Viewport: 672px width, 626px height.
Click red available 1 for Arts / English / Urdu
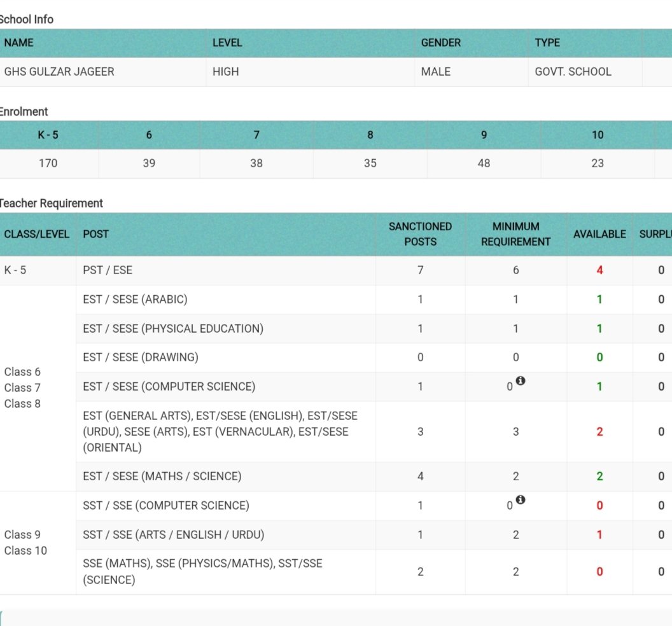[599, 535]
